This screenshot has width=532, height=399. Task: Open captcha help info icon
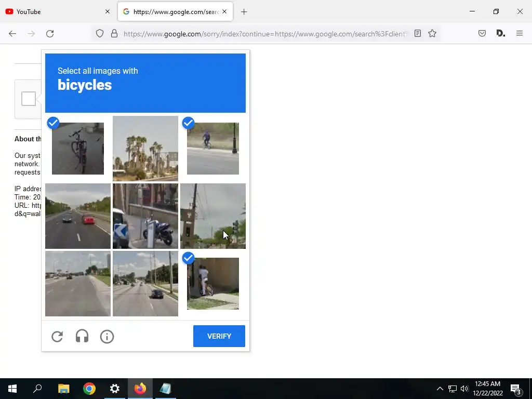click(107, 337)
